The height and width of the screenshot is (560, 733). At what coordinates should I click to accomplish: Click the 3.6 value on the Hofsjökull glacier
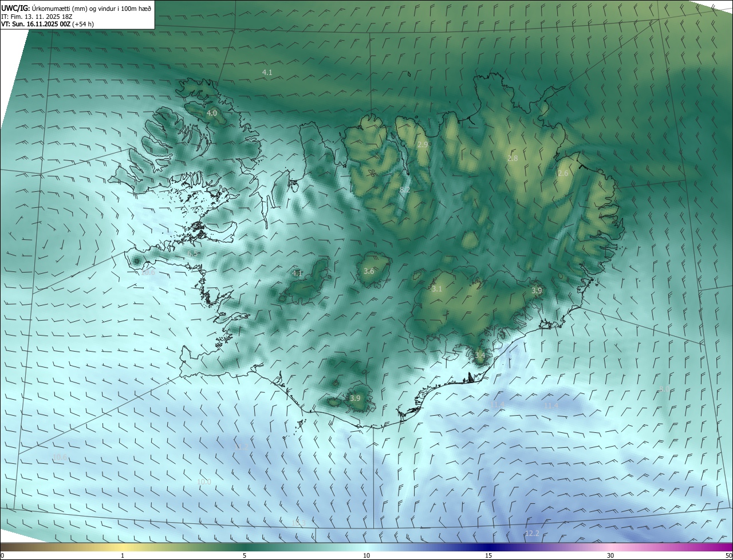pyautogui.click(x=369, y=271)
